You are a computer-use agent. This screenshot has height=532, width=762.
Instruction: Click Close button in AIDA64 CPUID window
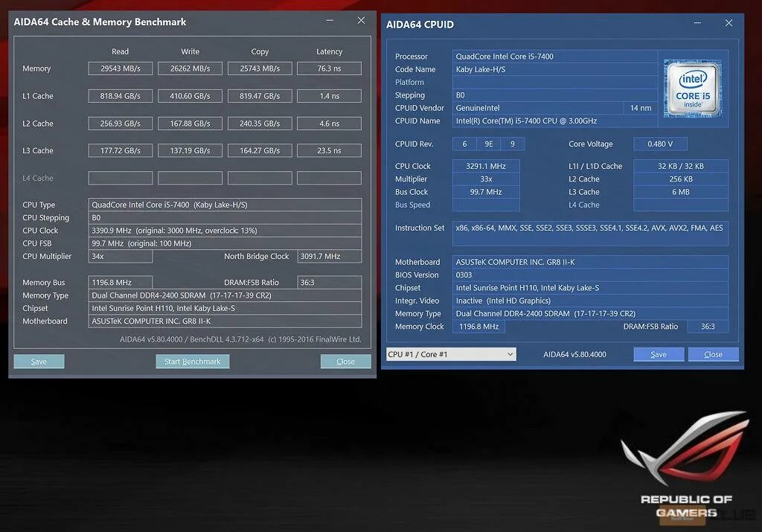[x=714, y=354]
